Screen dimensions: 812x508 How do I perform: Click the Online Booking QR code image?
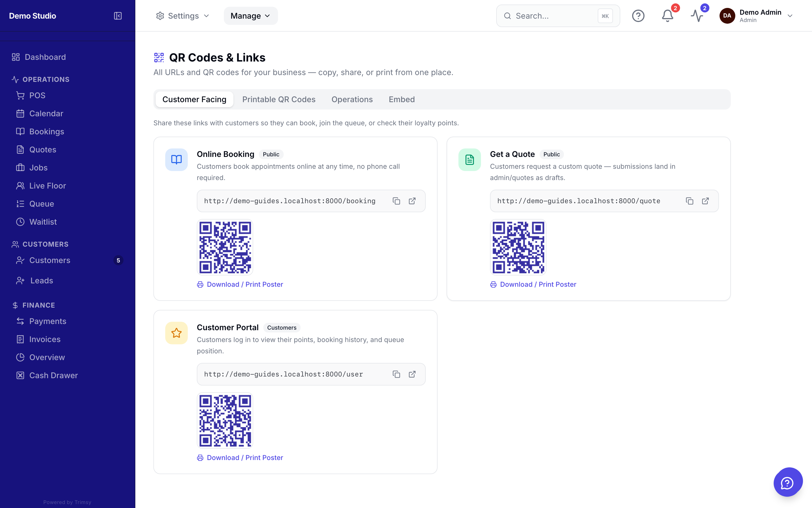(x=225, y=247)
